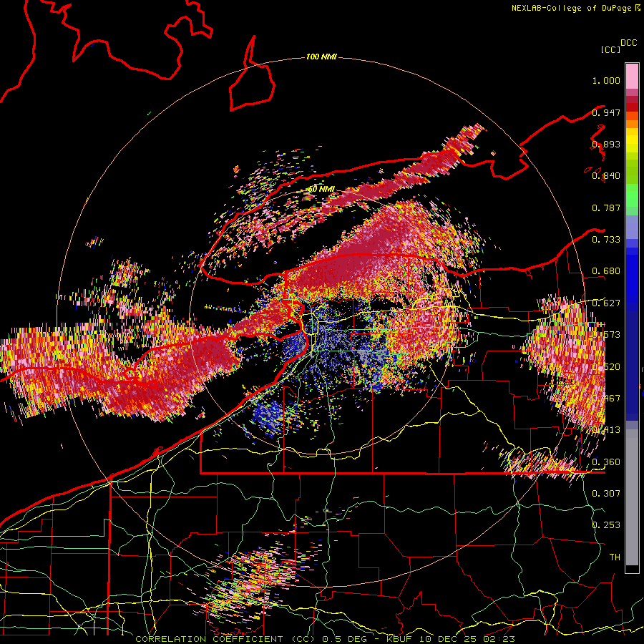This screenshot has width=644, height=644.
Task: Click the 100 NMI range ring label
Action: (x=321, y=57)
